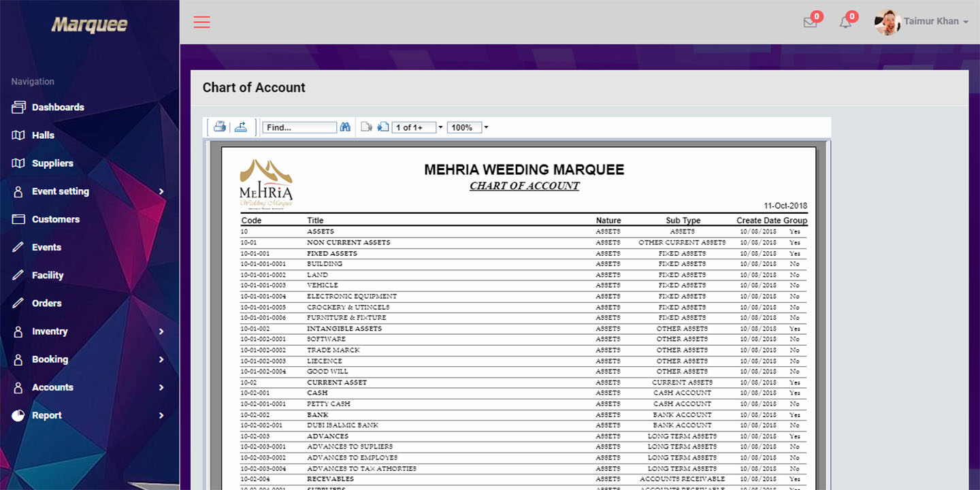Toggle the hamburger menu button
Screen dimensions: 980x490
pos(201,22)
